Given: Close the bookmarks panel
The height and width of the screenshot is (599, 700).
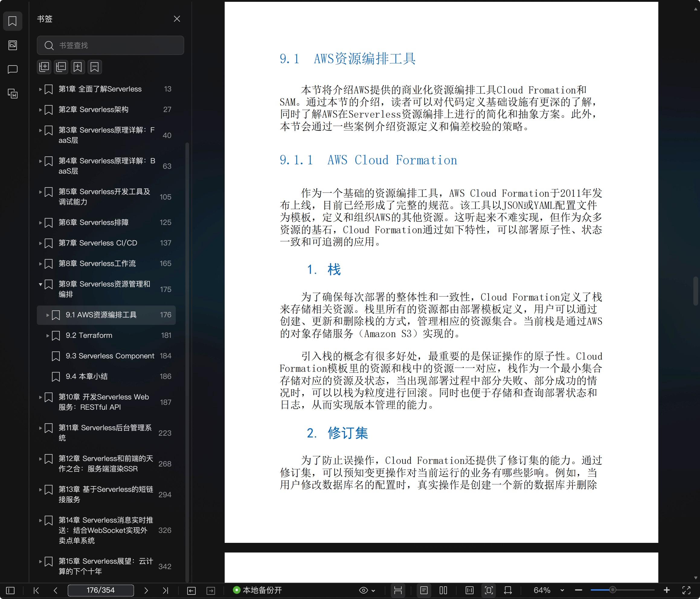Looking at the screenshot, I should pos(177,19).
